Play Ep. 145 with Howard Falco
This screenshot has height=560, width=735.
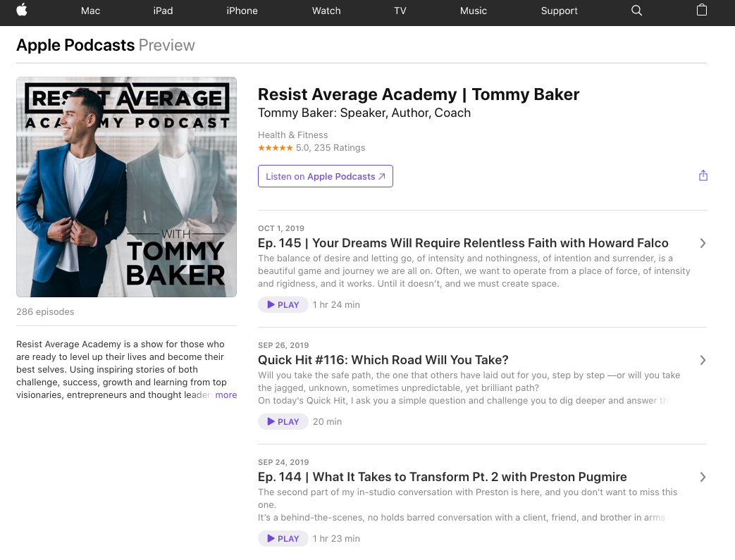283,305
